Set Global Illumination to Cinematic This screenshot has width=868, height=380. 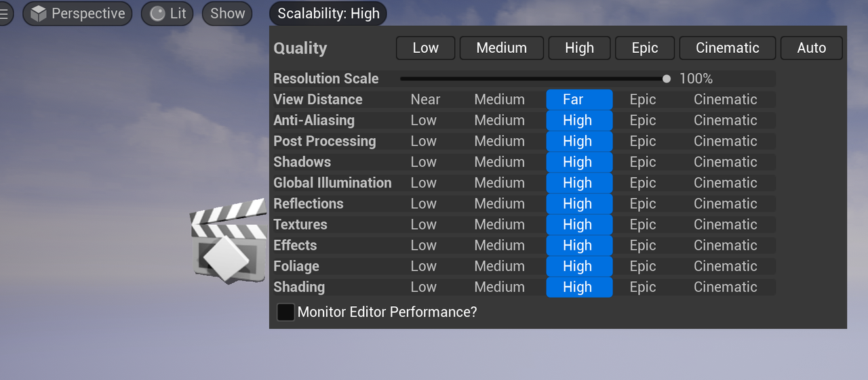[725, 183]
